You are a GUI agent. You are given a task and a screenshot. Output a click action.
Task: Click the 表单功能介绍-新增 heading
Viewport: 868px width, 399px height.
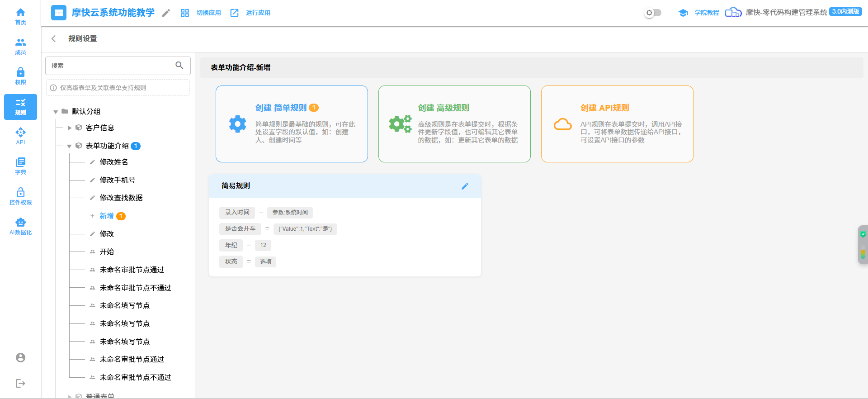pos(241,68)
